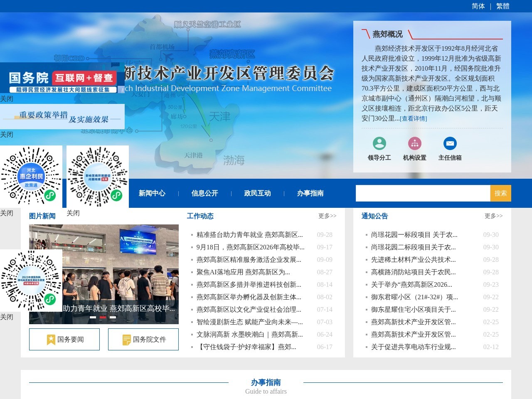The image size is (532, 399).
Task: Open the 领导分工 person icon
Action: (x=379, y=143)
